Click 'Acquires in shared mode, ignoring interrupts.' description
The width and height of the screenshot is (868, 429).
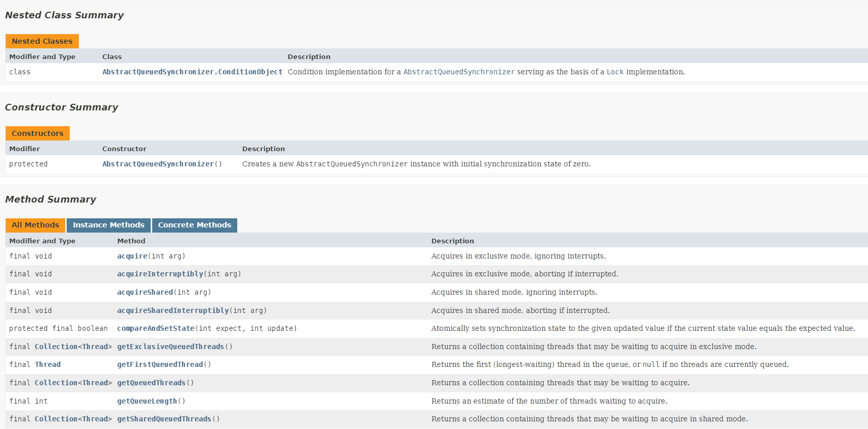514,292
